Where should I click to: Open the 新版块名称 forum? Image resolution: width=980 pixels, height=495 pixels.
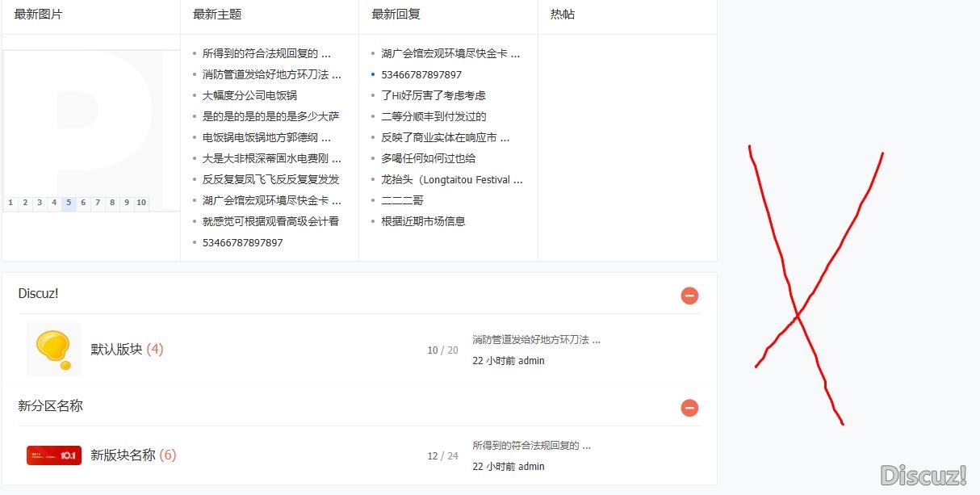coord(123,455)
